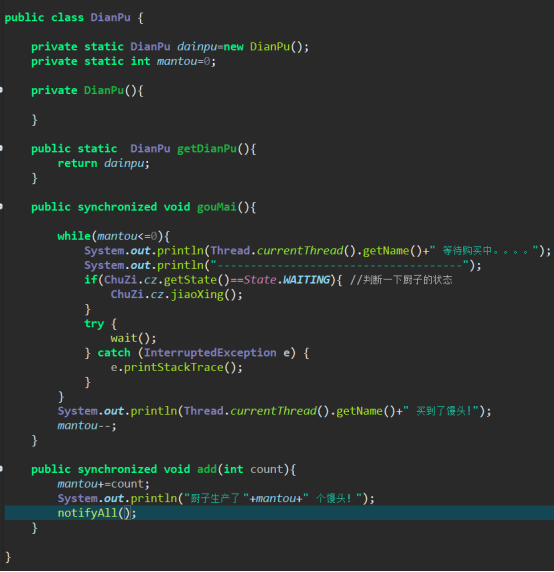This screenshot has width=554, height=572.
Task: Collapse the private DianPu() constructor fold marker
Action: click(1, 90)
